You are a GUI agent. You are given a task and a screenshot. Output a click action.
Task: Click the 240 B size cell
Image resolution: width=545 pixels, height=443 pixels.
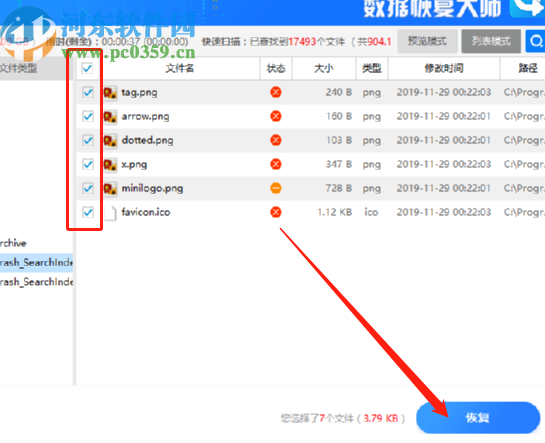point(339,92)
